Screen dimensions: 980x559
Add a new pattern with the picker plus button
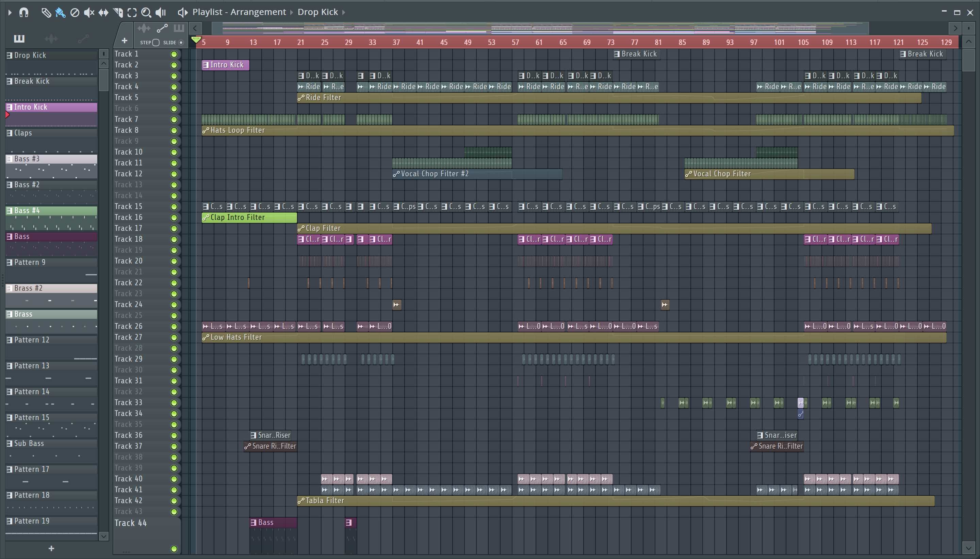pos(51,548)
